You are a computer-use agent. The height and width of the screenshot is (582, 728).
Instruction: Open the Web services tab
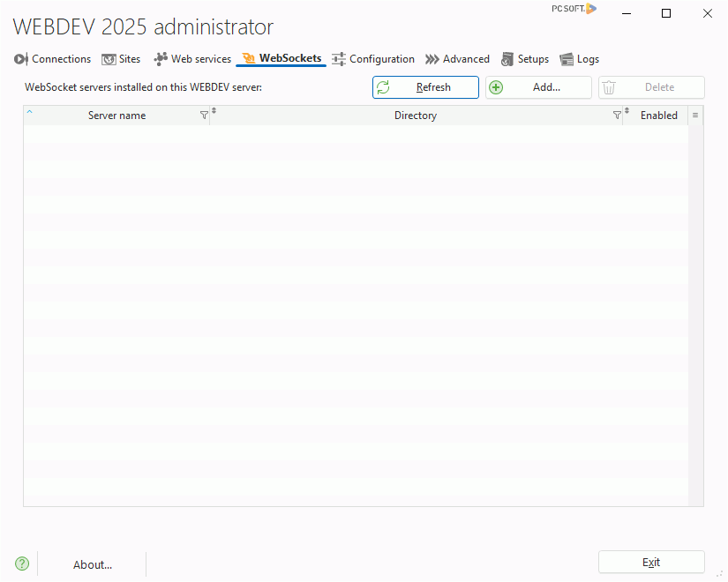click(192, 59)
